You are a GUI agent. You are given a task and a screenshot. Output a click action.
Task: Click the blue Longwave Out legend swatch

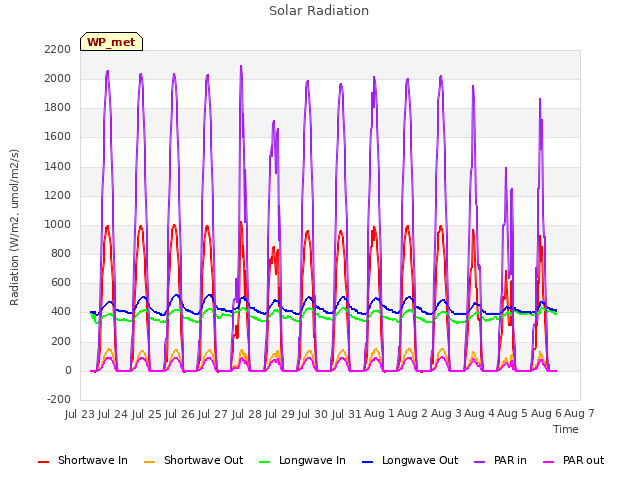tap(368, 462)
